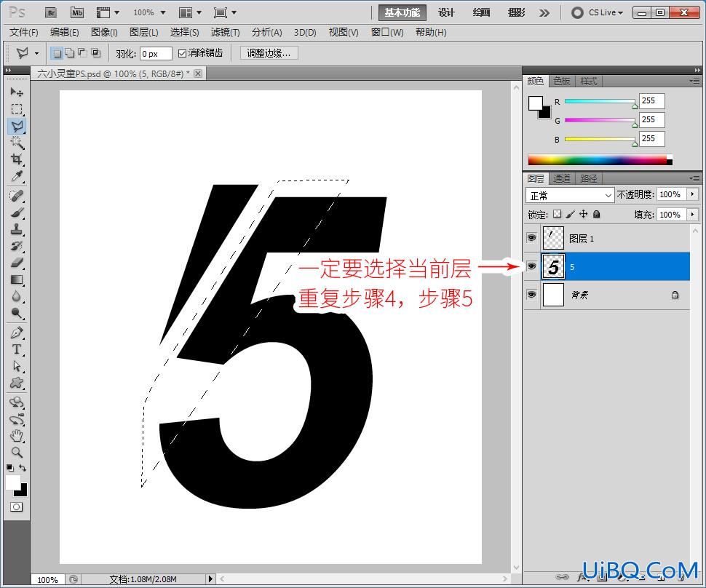706x588 pixels.
Task: Open the 滤镜(T) menu
Action: 225,33
